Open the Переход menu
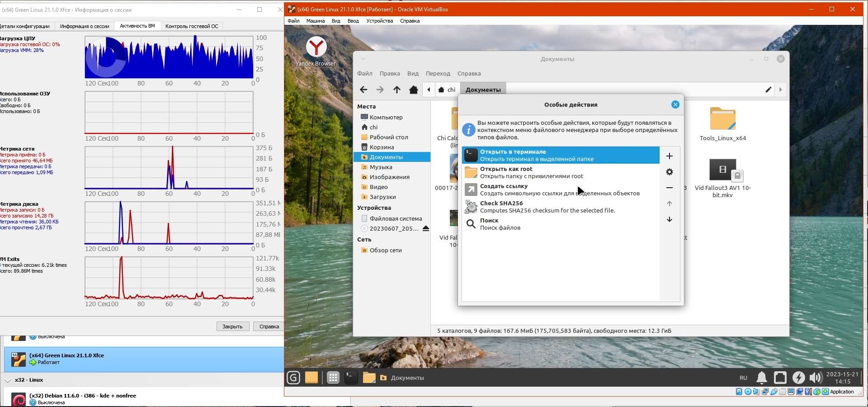This screenshot has width=868, height=407. (x=438, y=73)
